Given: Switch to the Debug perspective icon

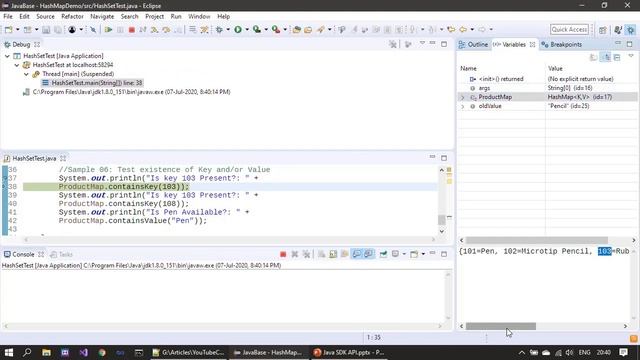Looking at the screenshot, I should [x=631, y=30].
